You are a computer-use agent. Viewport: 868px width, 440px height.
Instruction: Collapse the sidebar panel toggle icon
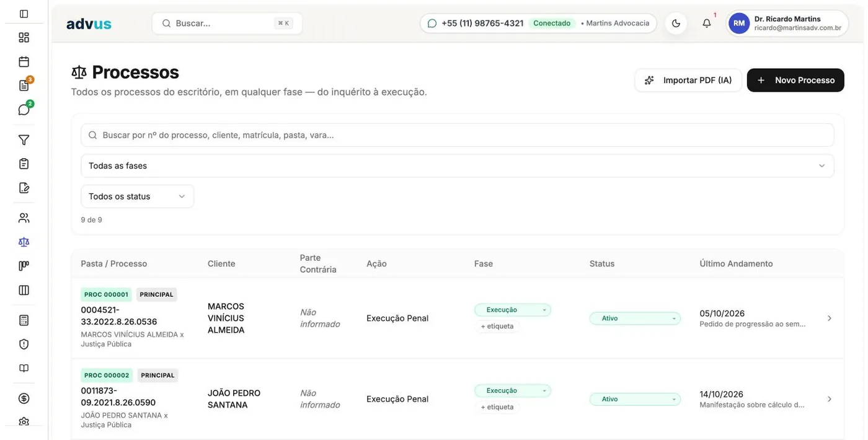pyautogui.click(x=24, y=14)
